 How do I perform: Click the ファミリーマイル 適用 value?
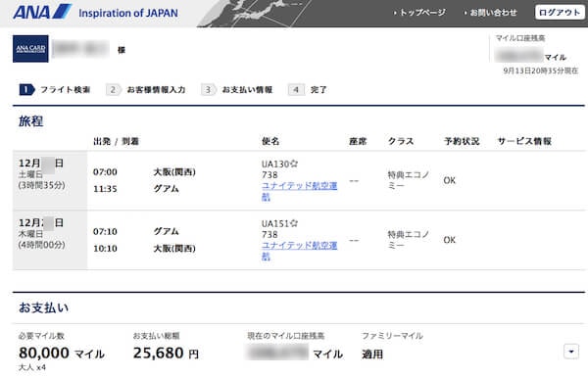tap(372, 354)
